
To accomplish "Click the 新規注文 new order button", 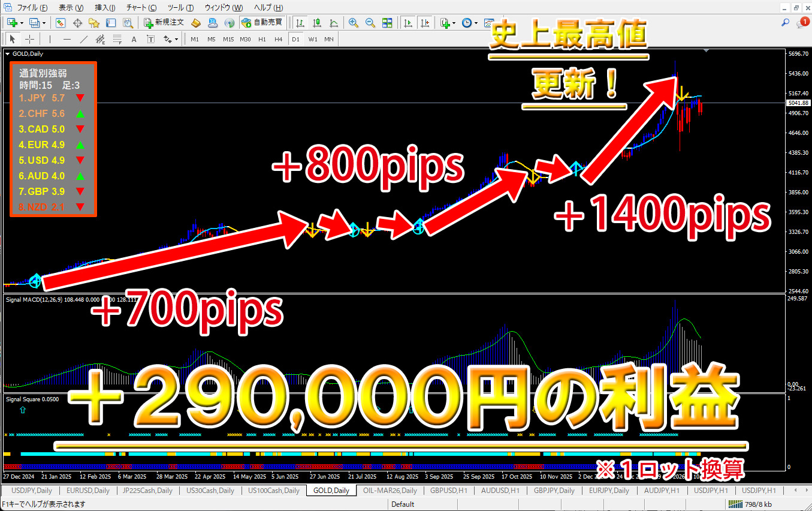I will [x=164, y=23].
